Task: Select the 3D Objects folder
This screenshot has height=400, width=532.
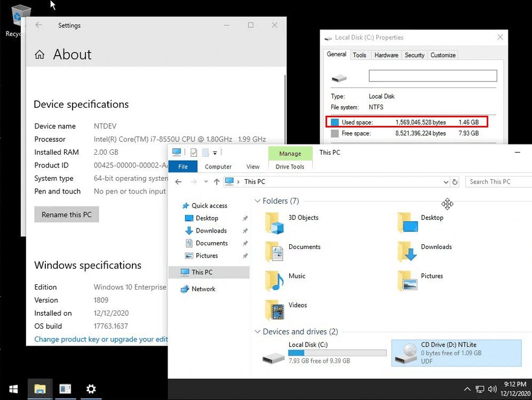Action: [x=292, y=223]
